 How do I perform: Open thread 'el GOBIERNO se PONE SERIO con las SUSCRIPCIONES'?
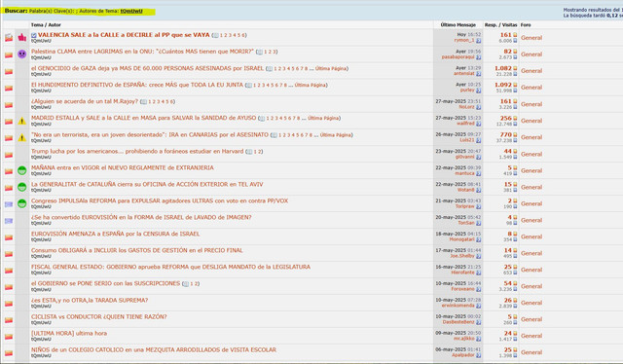point(105,283)
